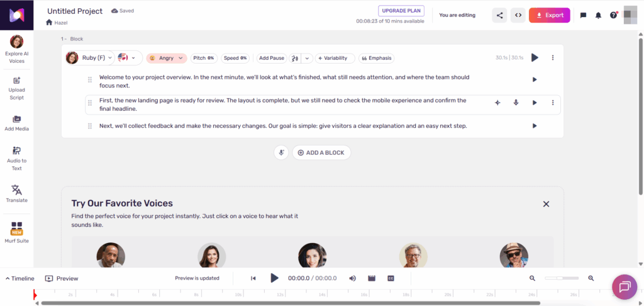This screenshot has width=644, height=306.
Task: Close the Try Our Favorite Voices panel
Action: tap(546, 203)
